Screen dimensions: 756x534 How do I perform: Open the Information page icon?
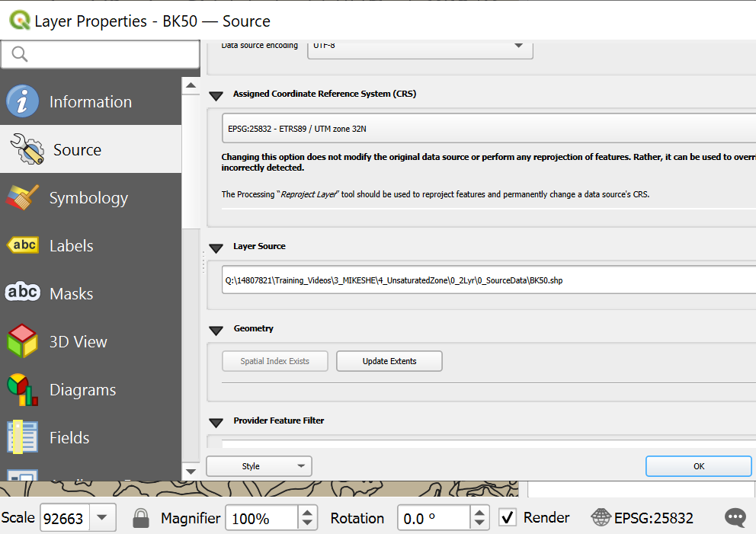coord(22,101)
